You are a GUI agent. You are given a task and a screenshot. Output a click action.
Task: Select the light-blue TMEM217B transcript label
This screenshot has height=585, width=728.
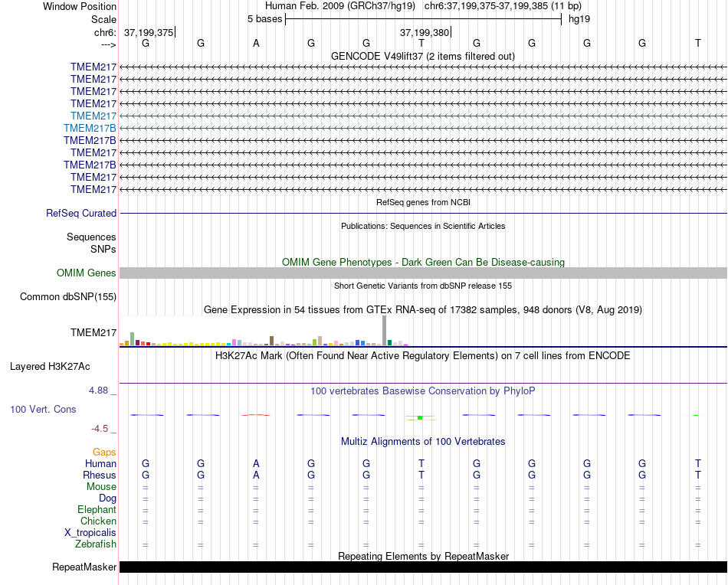90,128
